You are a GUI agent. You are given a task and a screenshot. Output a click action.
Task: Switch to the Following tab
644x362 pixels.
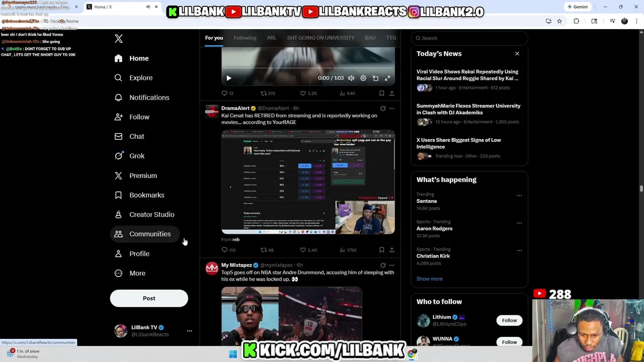pos(245,38)
